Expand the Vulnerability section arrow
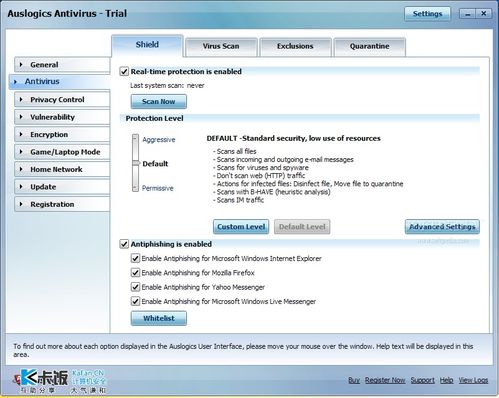Screen dimensions: 499x398 coord(21,117)
